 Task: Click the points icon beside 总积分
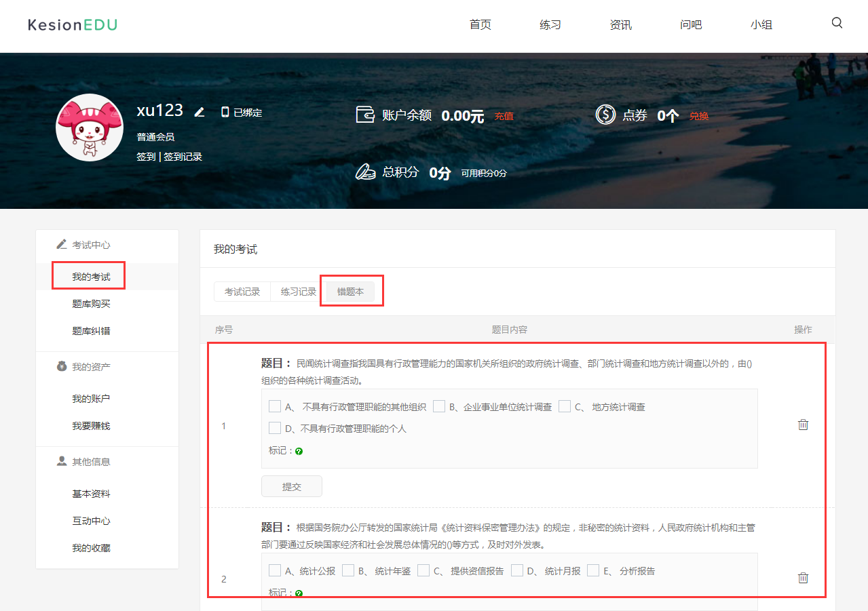click(x=366, y=172)
